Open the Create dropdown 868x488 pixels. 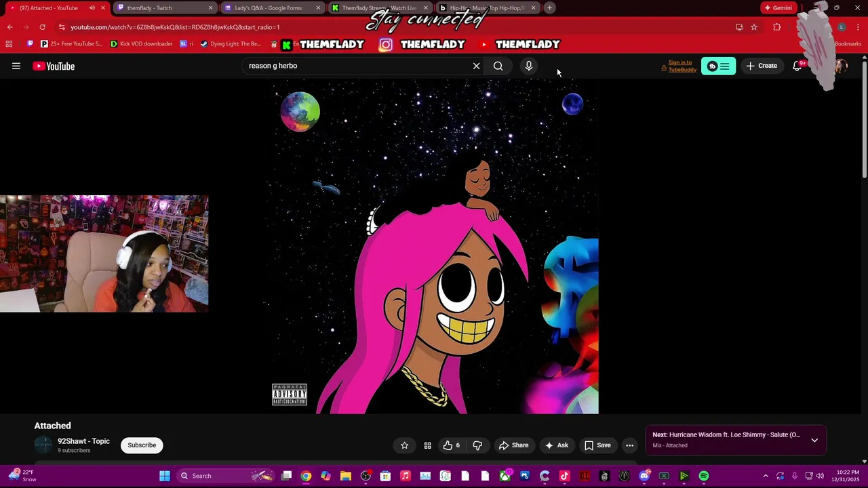762,66
